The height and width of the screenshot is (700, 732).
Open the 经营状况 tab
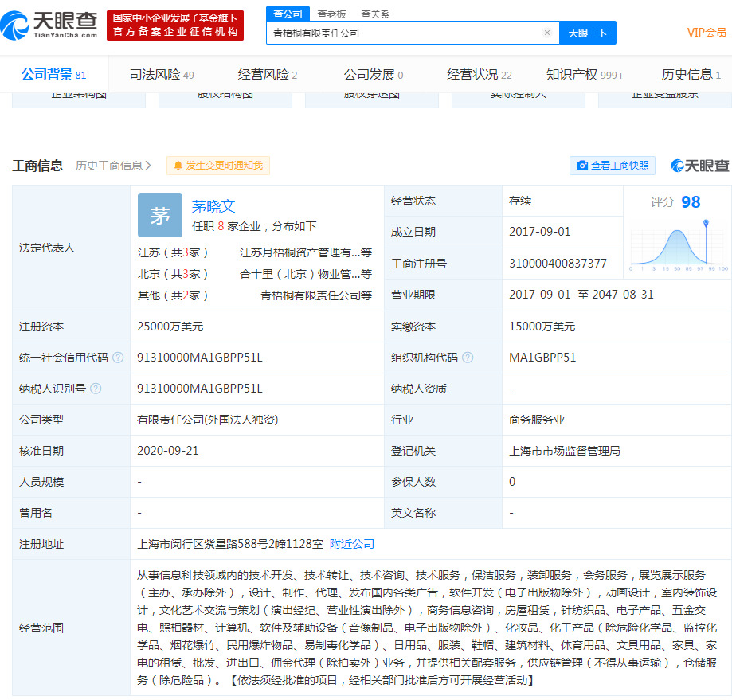(x=479, y=75)
